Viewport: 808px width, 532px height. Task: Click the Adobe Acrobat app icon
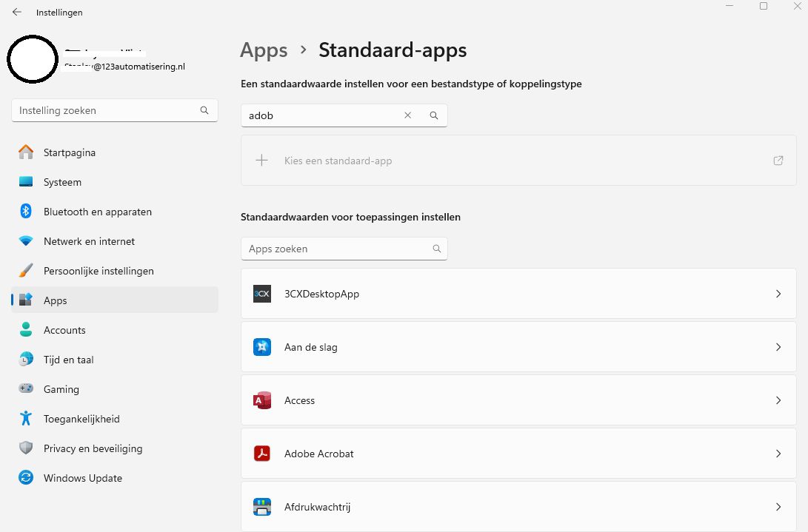click(x=262, y=454)
